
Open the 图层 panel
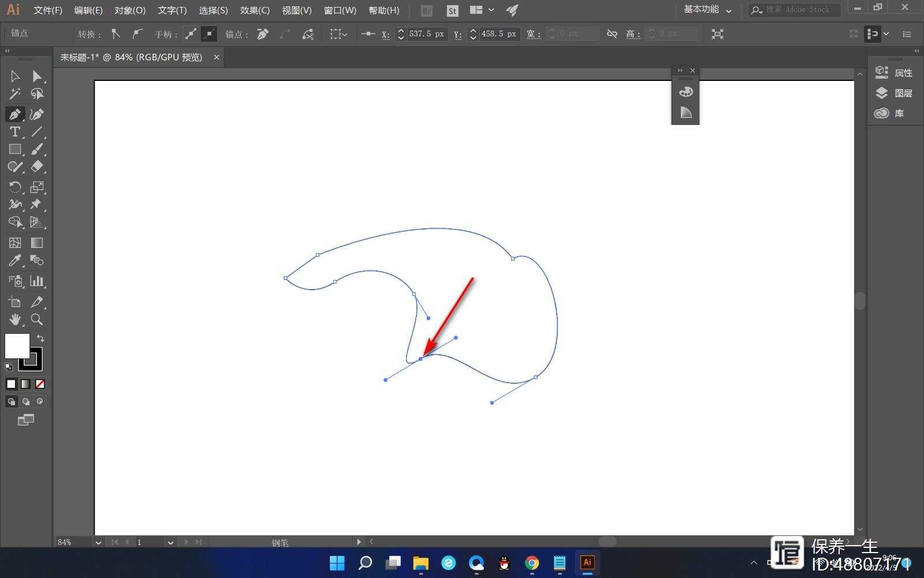pos(894,93)
